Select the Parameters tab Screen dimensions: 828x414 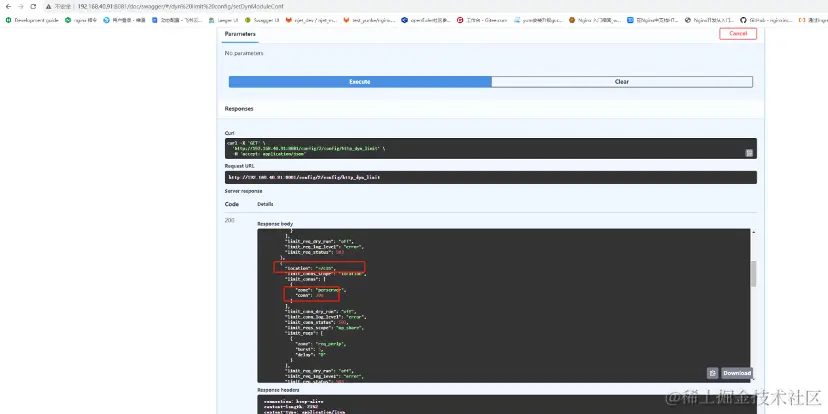240,34
